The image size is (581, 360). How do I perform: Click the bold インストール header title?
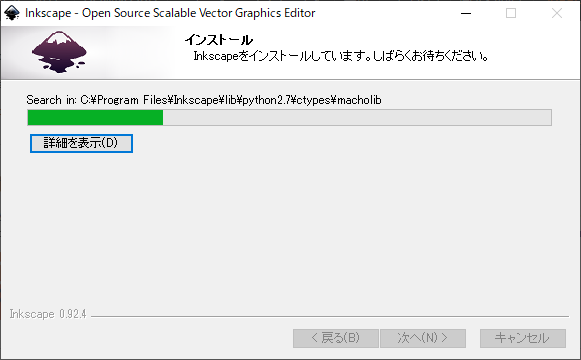click(x=219, y=40)
